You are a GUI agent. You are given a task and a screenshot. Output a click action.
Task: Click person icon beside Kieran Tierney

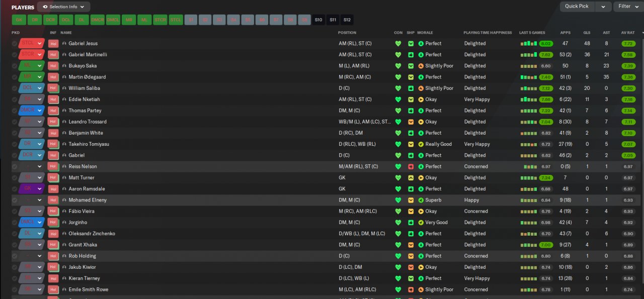(64, 278)
